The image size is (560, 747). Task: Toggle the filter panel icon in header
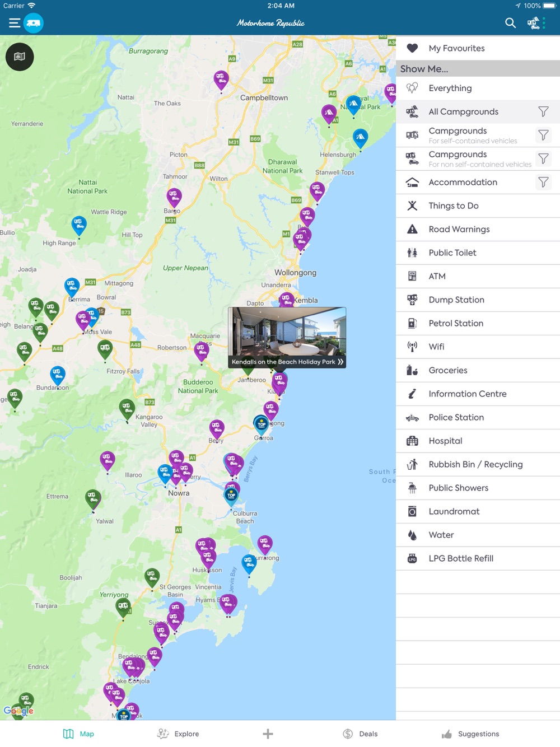click(536, 23)
